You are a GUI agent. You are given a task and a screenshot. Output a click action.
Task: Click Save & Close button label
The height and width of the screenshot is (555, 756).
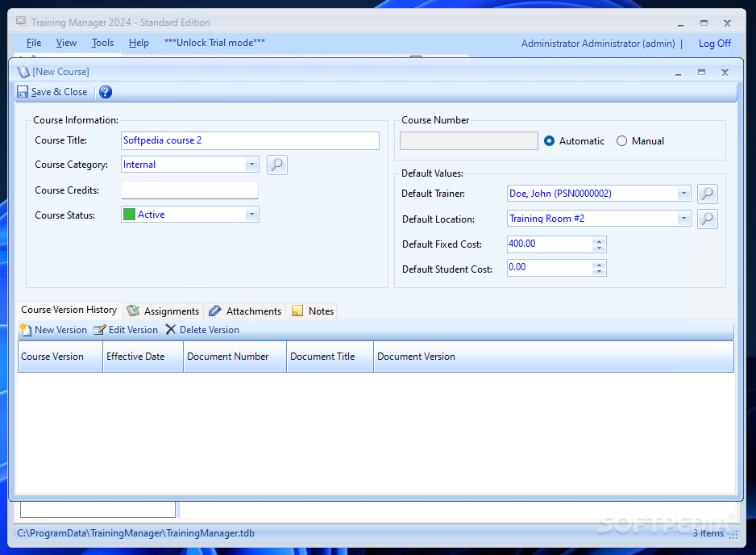(60, 92)
